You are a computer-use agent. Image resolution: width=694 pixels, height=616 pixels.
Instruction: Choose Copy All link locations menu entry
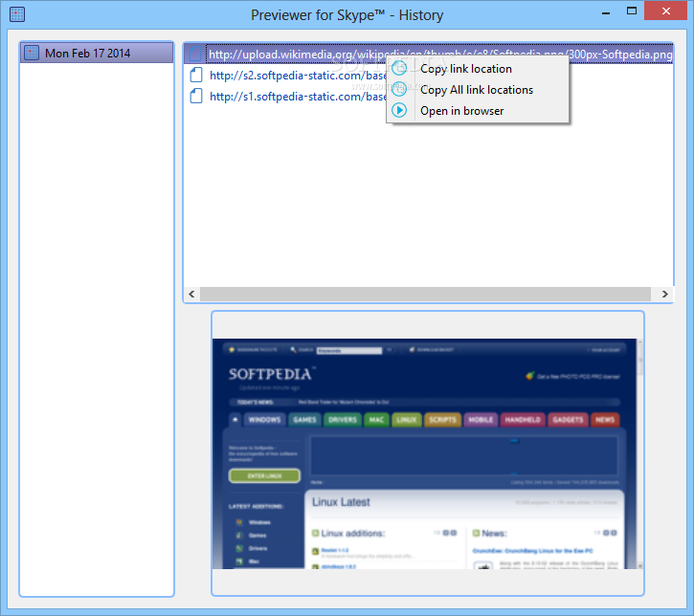coord(478,90)
